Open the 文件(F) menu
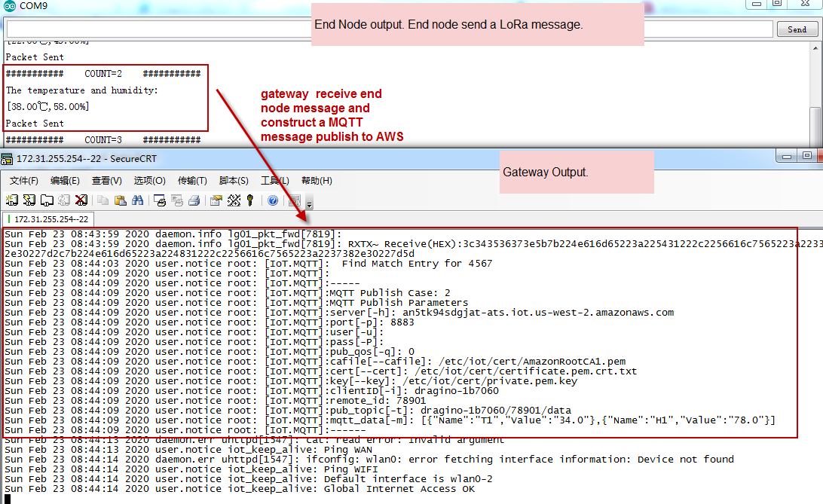Screen dimensions: 823x504 tap(23, 181)
